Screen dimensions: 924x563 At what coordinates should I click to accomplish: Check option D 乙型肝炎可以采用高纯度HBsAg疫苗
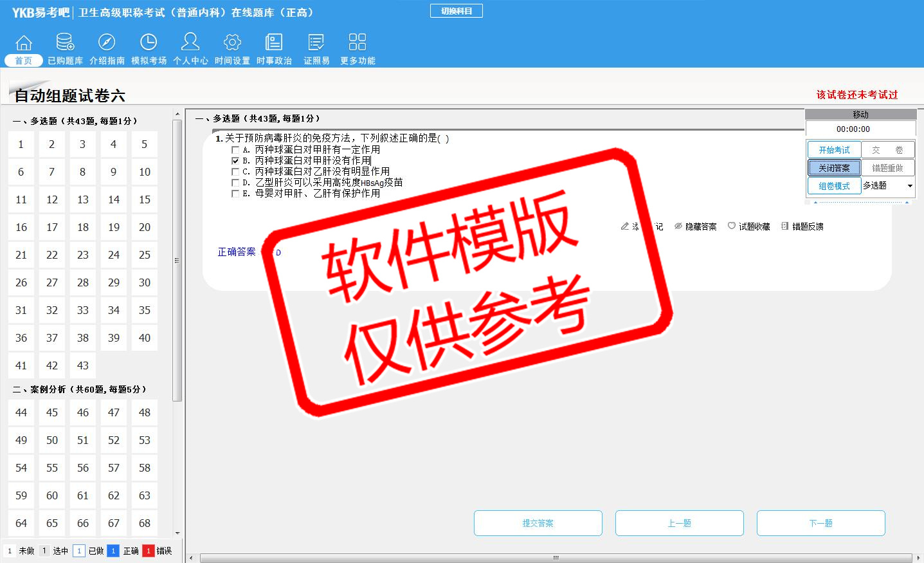[235, 183]
